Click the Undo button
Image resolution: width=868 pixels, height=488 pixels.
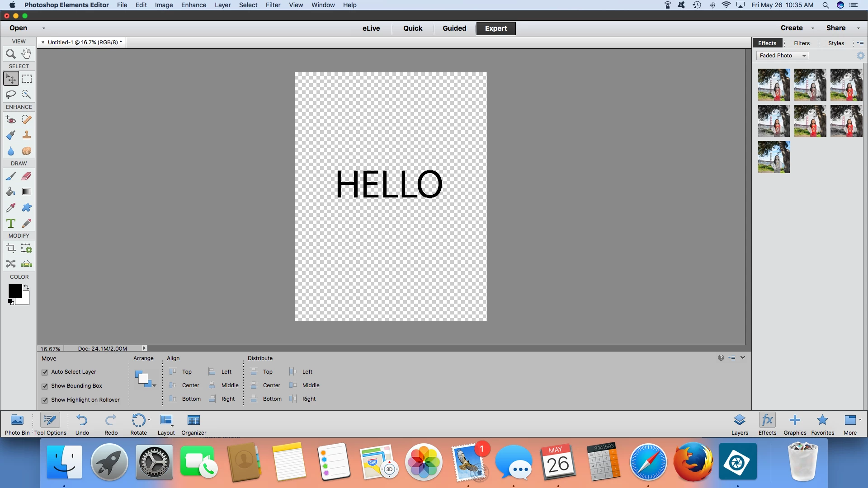(82, 424)
